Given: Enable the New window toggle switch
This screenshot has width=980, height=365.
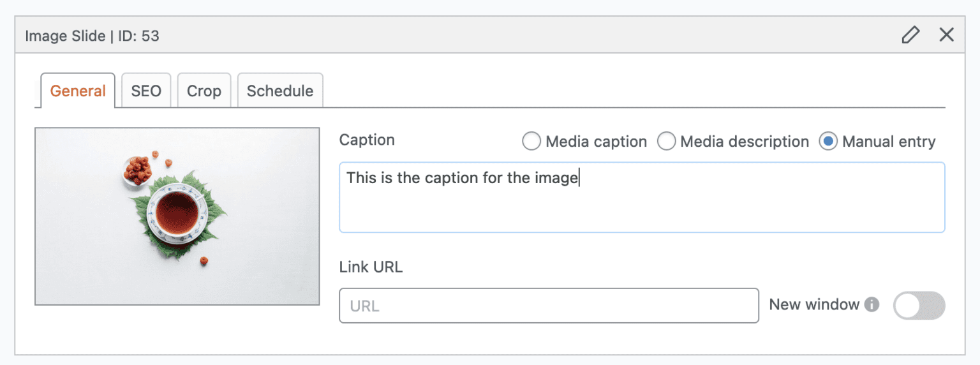Looking at the screenshot, I should tap(919, 306).
